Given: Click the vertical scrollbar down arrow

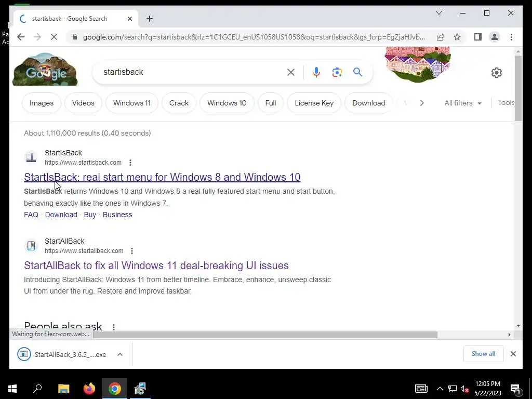Looking at the screenshot, I should point(518,326).
